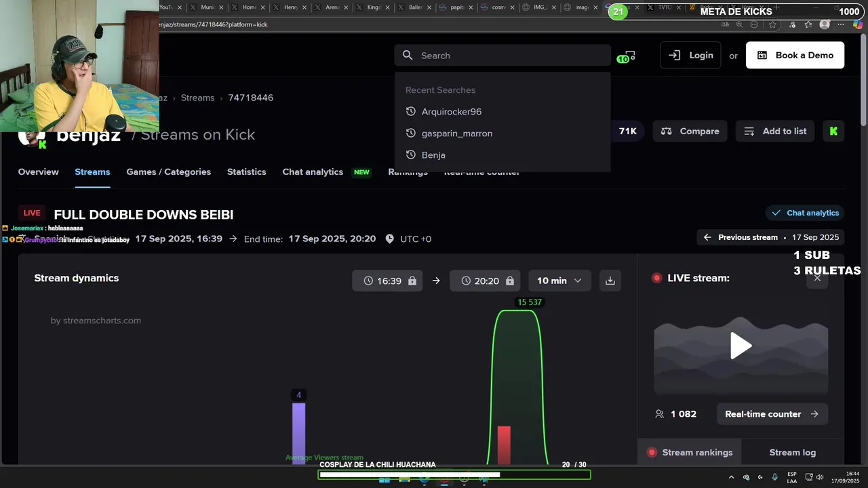
Task: Open browser three-dots menu
Action: 842,24
